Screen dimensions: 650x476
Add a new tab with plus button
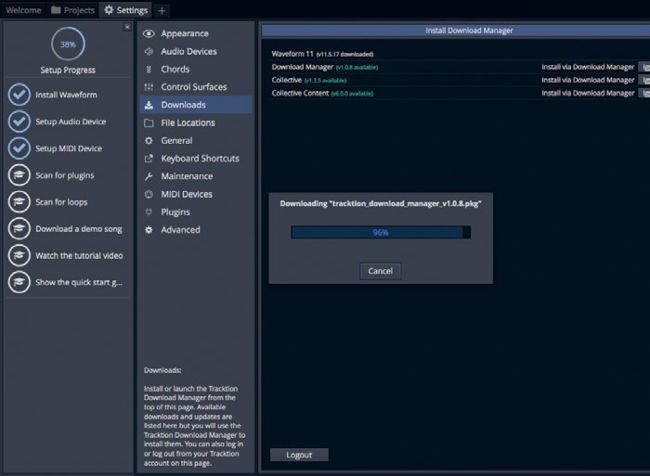click(x=162, y=11)
